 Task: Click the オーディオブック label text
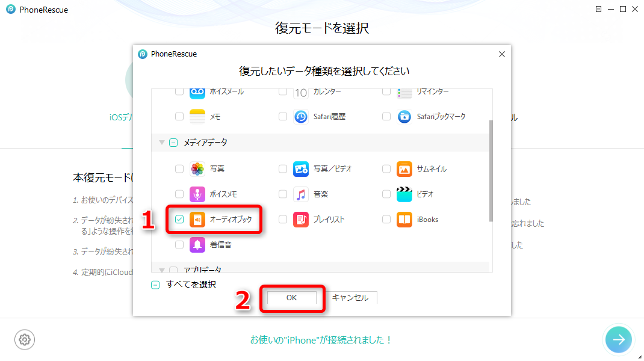click(231, 220)
